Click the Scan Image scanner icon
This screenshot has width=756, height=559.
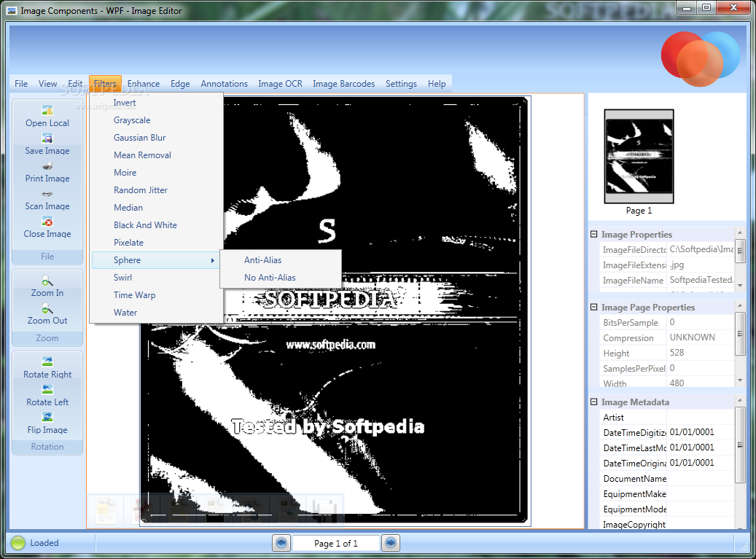(47, 194)
